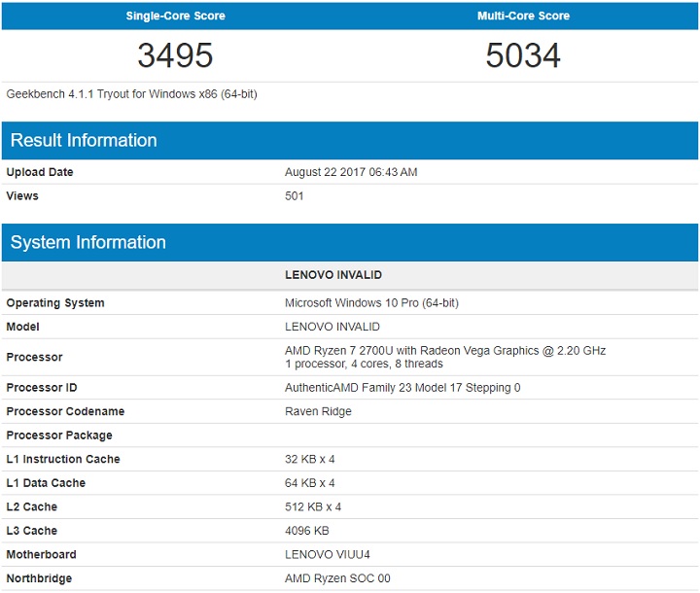Image resolution: width=700 pixels, height=593 pixels.
Task: Select the 32 KB x 4 cache value
Action: [310, 459]
